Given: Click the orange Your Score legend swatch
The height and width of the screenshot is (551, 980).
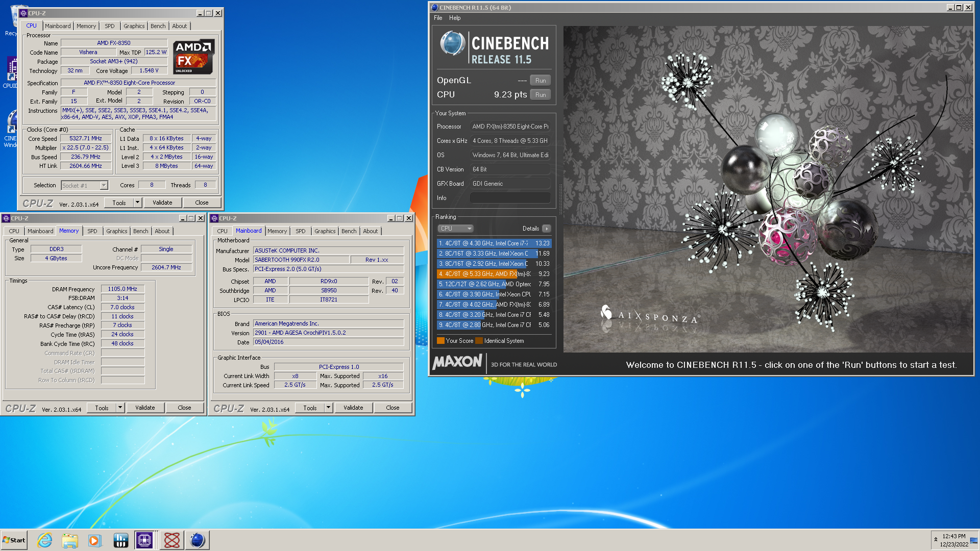Looking at the screenshot, I should pyautogui.click(x=440, y=341).
